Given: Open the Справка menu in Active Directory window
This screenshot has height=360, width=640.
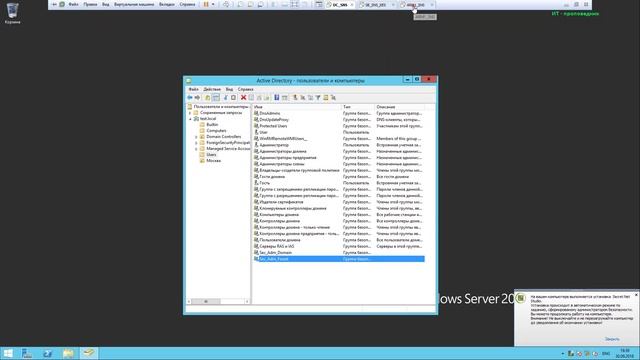Looking at the screenshot, I should (x=245, y=89).
